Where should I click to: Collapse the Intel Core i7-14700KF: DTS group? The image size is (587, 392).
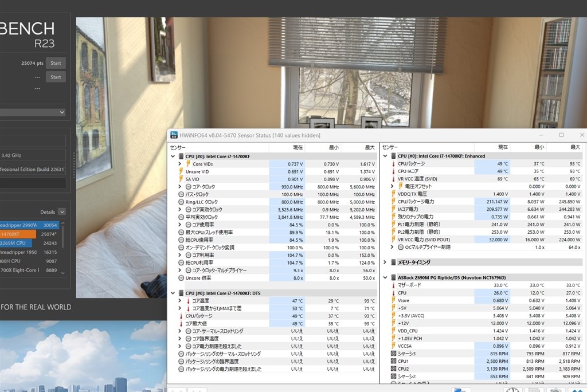click(x=173, y=293)
